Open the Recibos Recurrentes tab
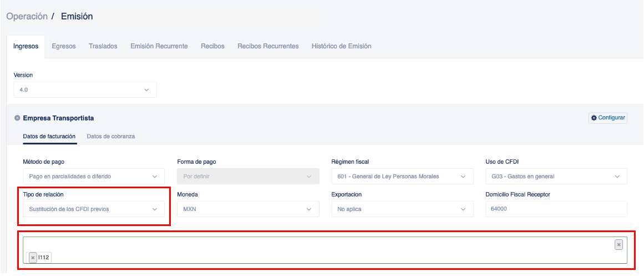 (268, 46)
